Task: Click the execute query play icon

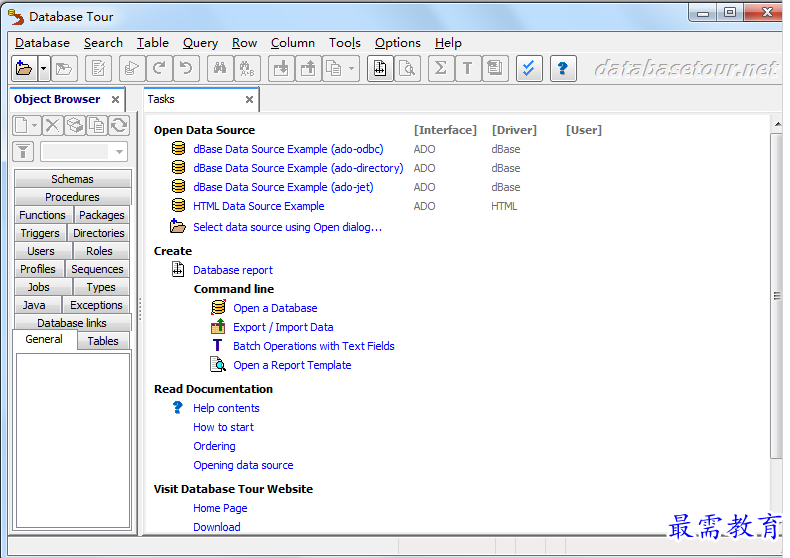Action: 132,68
